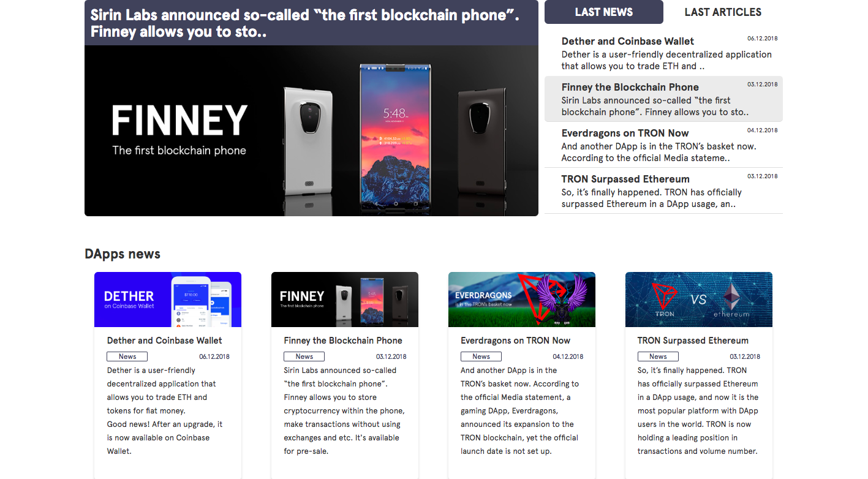Open the Finney card thumbnail image
868x479 pixels.
pos(344,299)
